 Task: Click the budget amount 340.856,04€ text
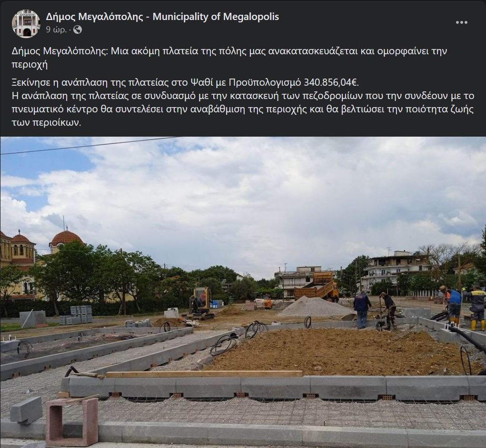tap(331, 82)
